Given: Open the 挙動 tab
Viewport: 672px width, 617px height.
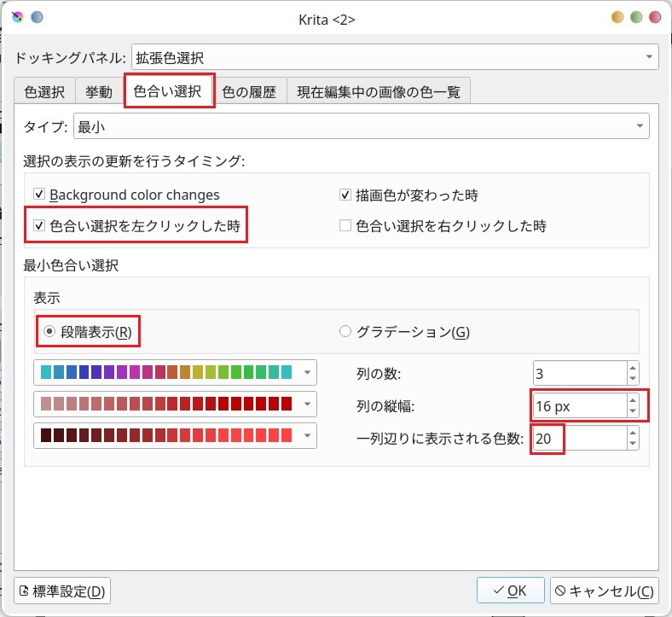Looking at the screenshot, I should pyautogui.click(x=100, y=92).
